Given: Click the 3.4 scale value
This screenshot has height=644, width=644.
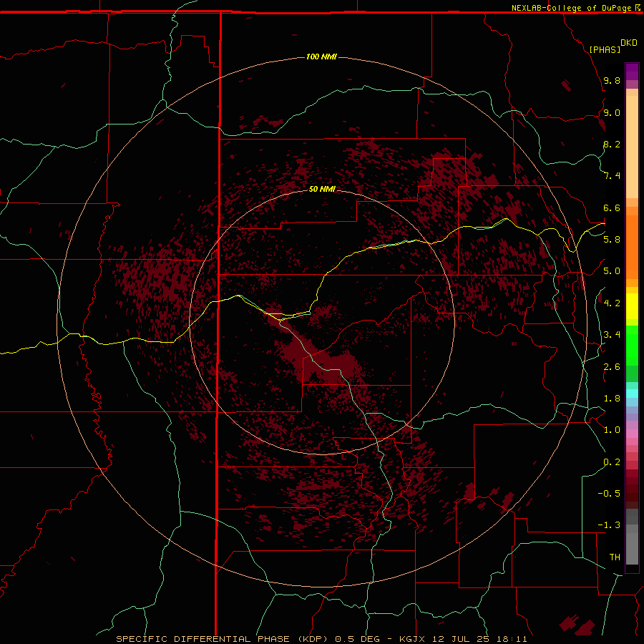Looking at the screenshot, I should click(x=612, y=335).
